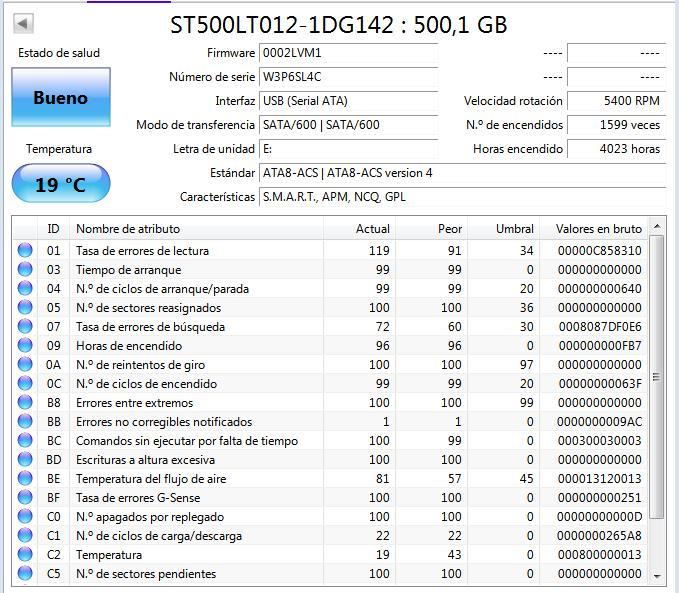Screen dimensions: 679x593
Task: Click the power-on hours field 4023 horas
Action: point(616,149)
